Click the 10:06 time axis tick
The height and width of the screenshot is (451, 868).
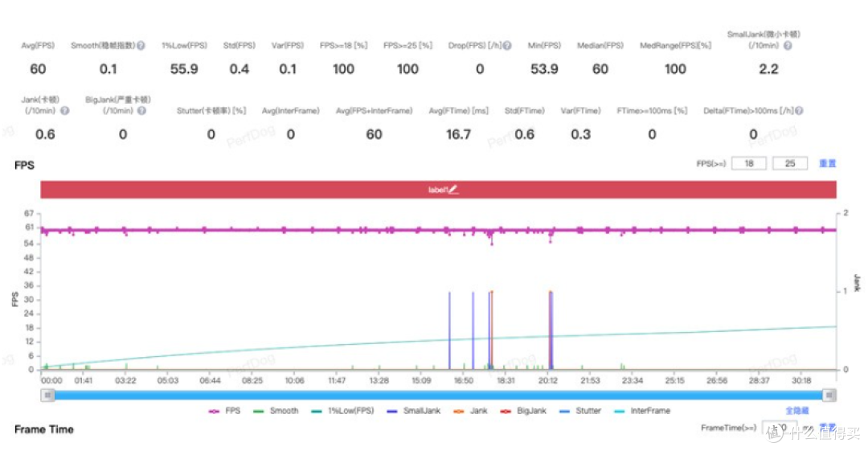click(x=294, y=380)
